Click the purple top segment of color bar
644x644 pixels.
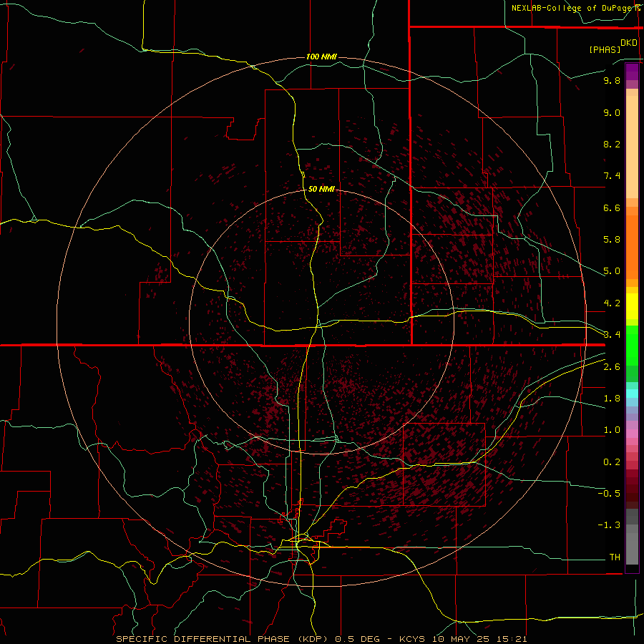pos(632,72)
